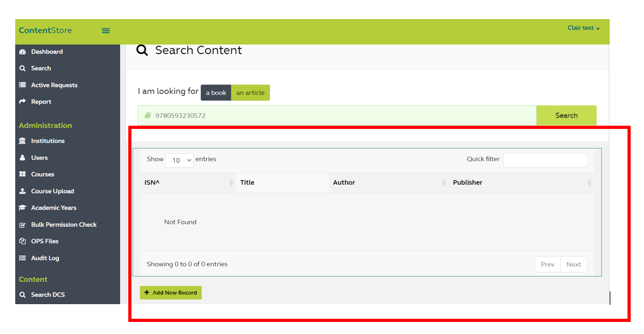This screenshot has width=644, height=334.
Task: Click the Next pagination button
Action: pyautogui.click(x=574, y=264)
